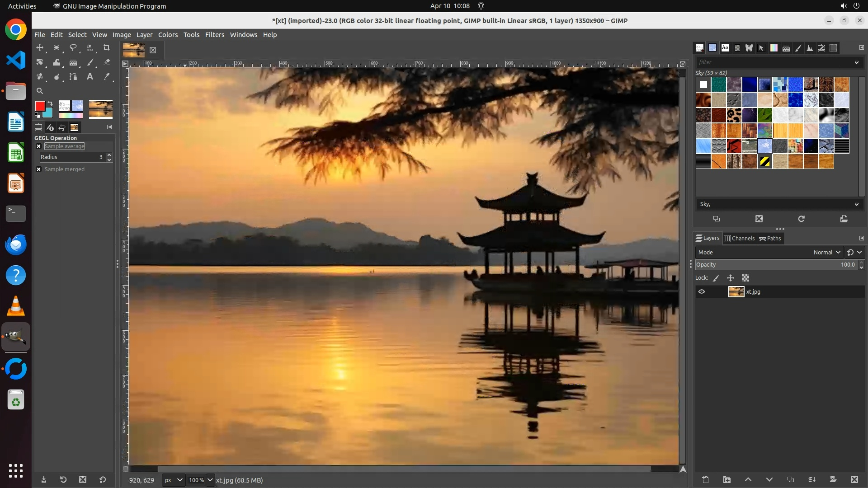This screenshot has height=488, width=868.
Task: Switch to the Channels tab
Action: click(740, 239)
